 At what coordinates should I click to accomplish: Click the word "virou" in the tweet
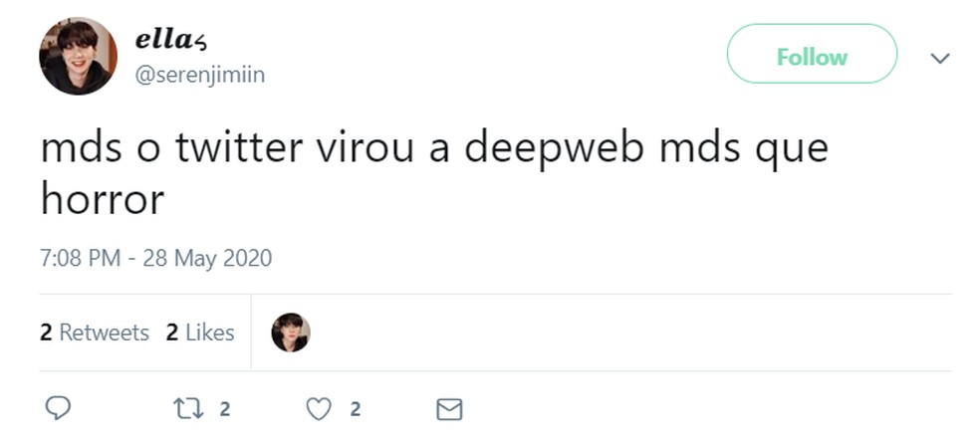pos(367,149)
